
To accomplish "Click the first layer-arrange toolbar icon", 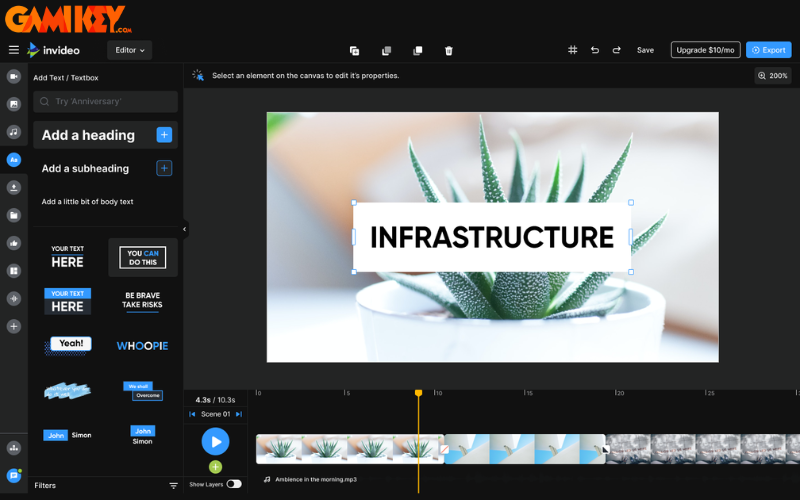I will pos(355,51).
